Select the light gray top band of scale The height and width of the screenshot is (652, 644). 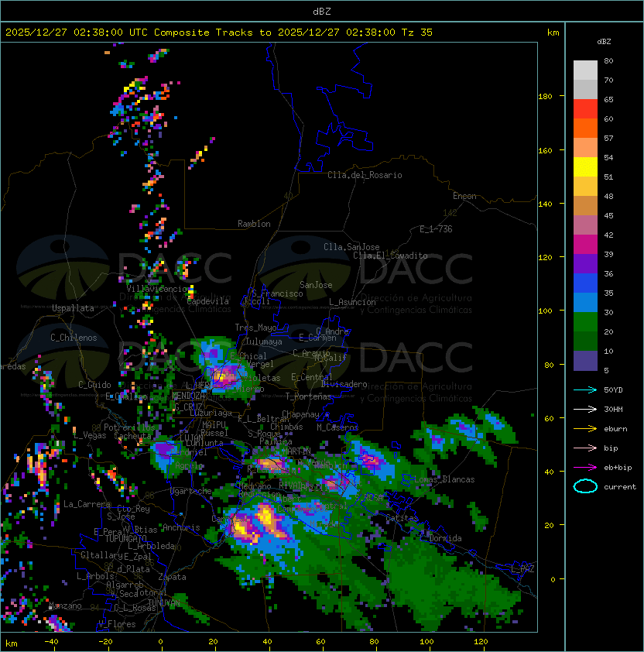tap(585, 70)
